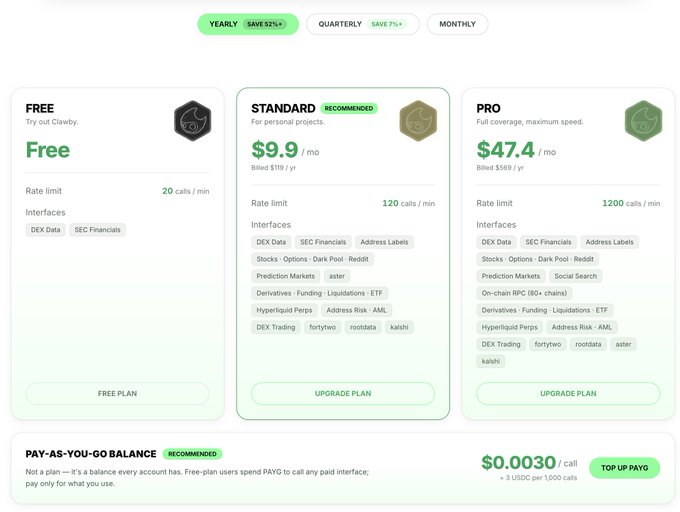Click Stocks Options Dark Pool tag in Standard
The width and height of the screenshot is (680, 512).
pyautogui.click(x=312, y=259)
